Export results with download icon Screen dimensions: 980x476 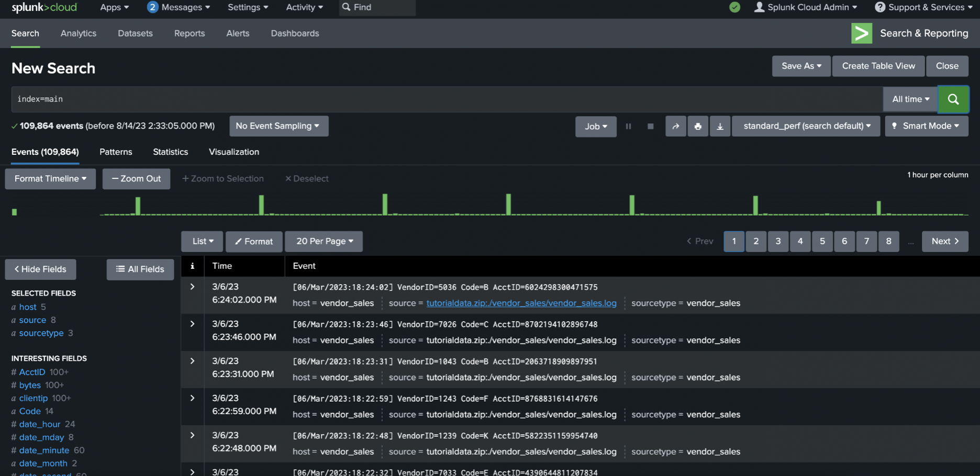point(720,126)
